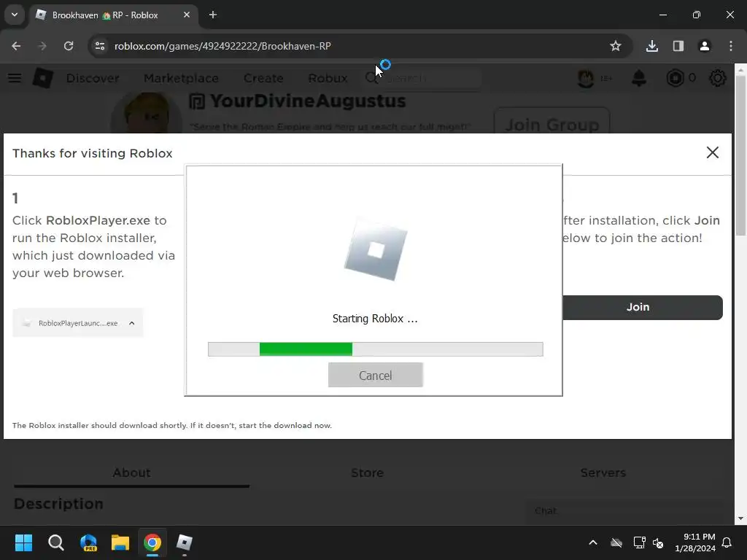747x560 pixels.
Task: Click the black Join button
Action: point(643,307)
